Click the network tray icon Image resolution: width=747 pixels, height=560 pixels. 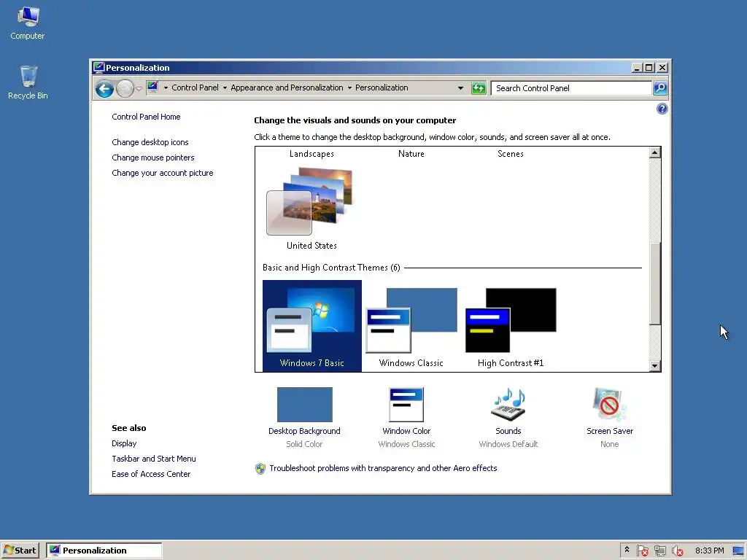[x=659, y=551]
